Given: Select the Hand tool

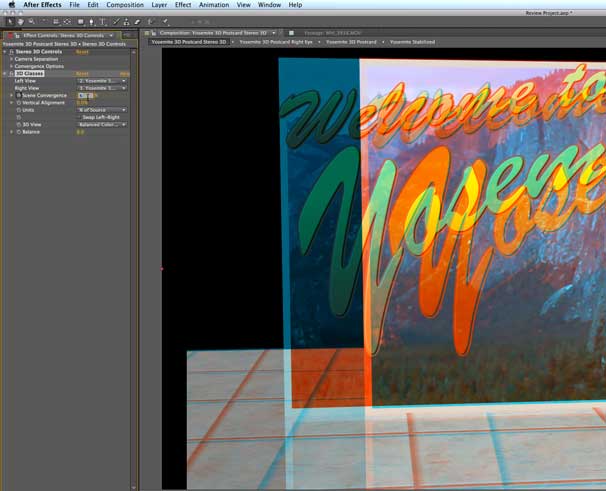Looking at the screenshot, I should pyautogui.click(x=21, y=22).
